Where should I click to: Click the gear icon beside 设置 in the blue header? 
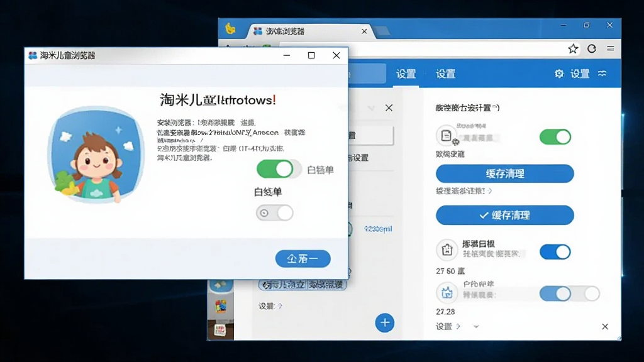pos(559,74)
